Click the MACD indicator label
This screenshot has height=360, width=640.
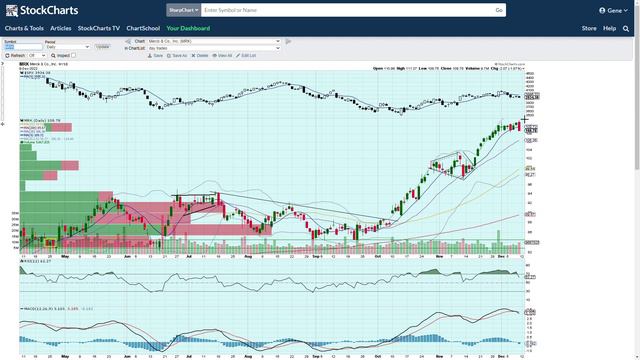57,309
